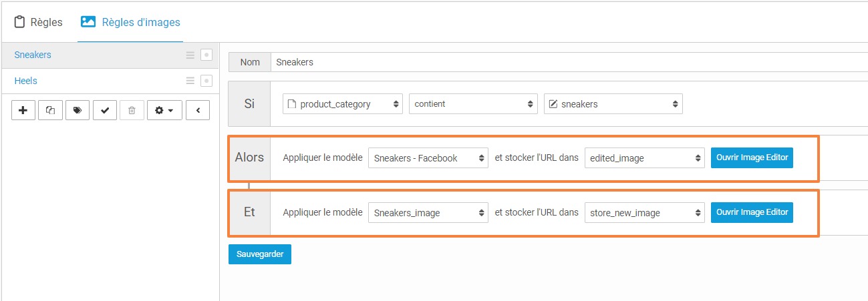Toggle the selection box on Heels rule
Image resolution: width=868 pixels, height=301 pixels.
tap(206, 81)
